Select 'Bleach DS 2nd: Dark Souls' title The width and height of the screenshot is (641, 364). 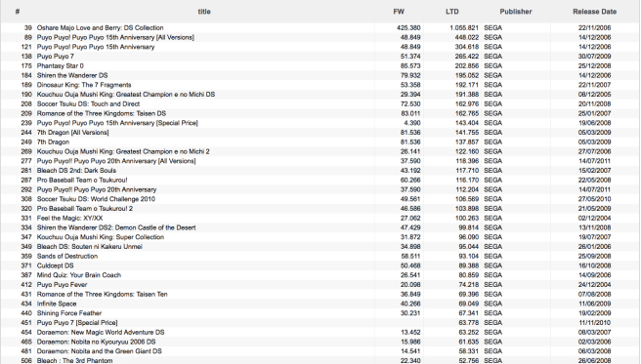click(x=76, y=171)
